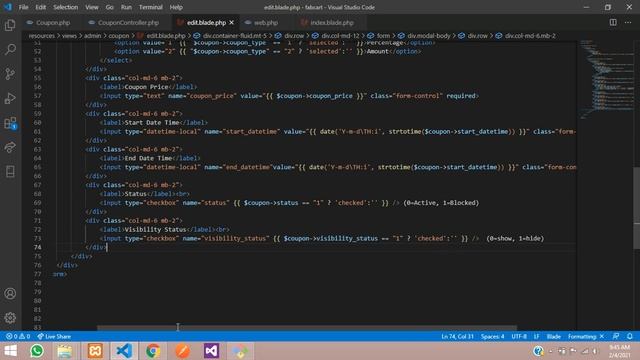Click Ln 74, Col 31 cursor position

pyautogui.click(x=457, y=336)
